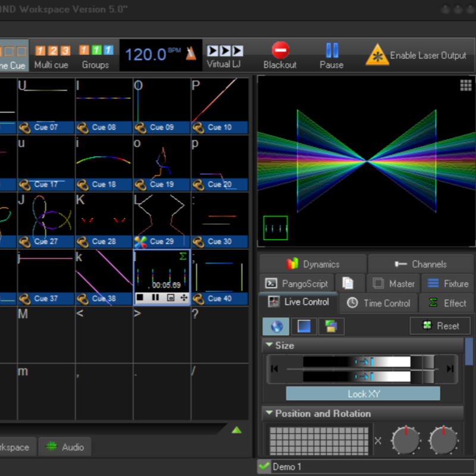Select the globe icon in Live Control
Viewport: 476px width, 476px height.
click(x=276, y=326)
